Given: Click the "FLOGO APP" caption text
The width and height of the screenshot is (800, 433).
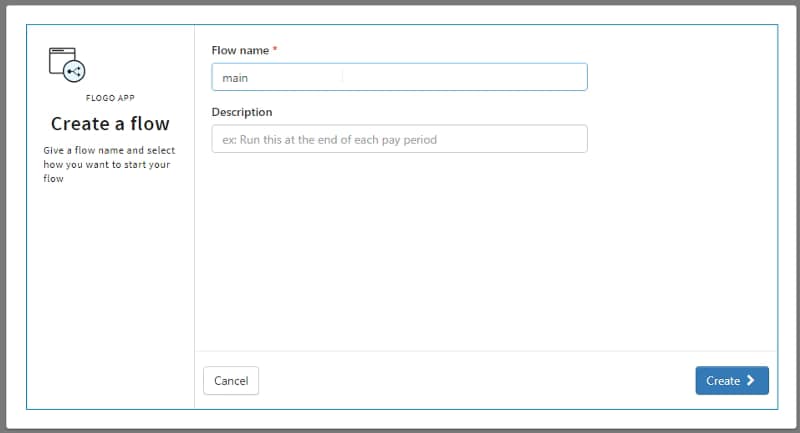Looking at the screenshot, I should click(110, 99).
